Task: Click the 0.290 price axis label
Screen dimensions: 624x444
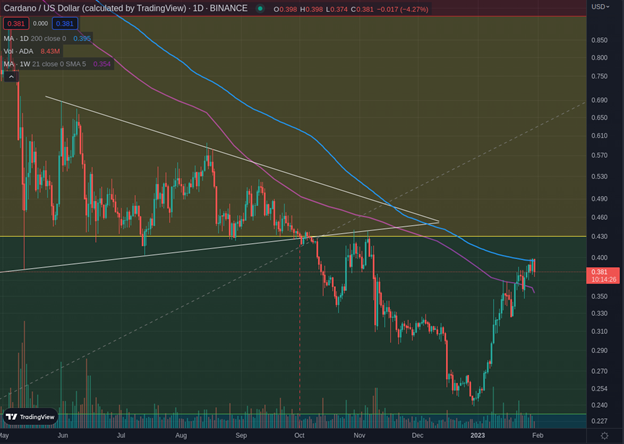Action: [x=599, y=351]
